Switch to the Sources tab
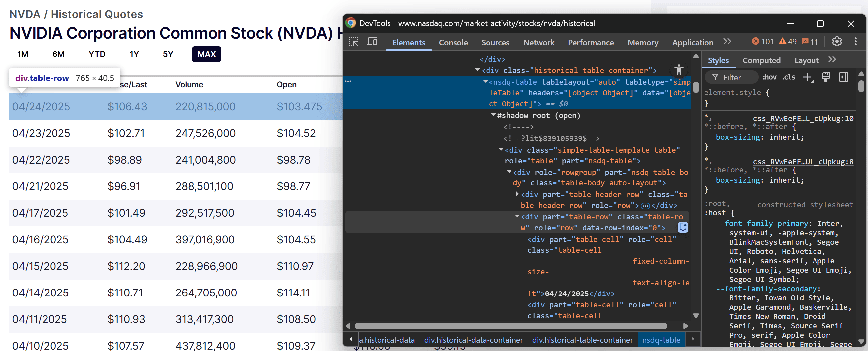 [495, 42]
